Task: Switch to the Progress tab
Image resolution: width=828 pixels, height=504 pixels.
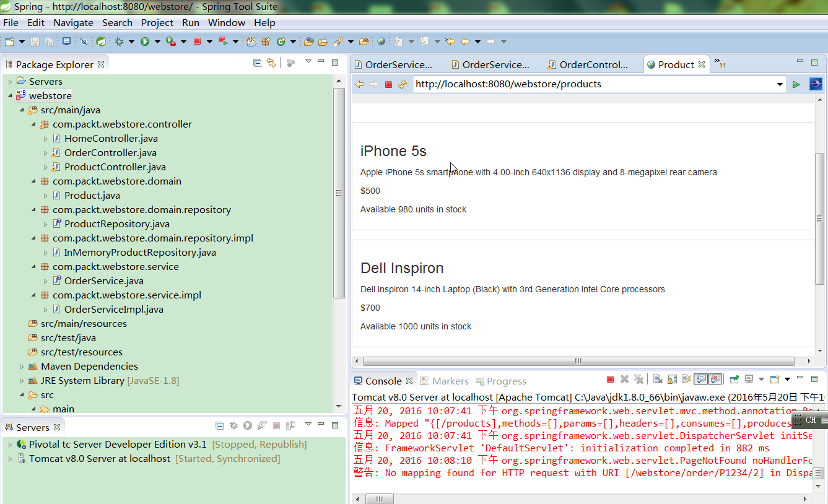Action: pyautogui.click(x=500, y=381)
